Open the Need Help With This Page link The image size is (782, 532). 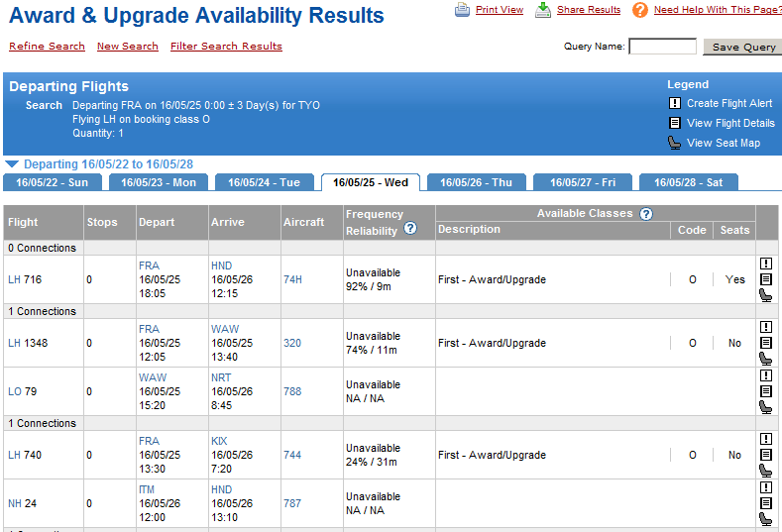tap(717, 10)
